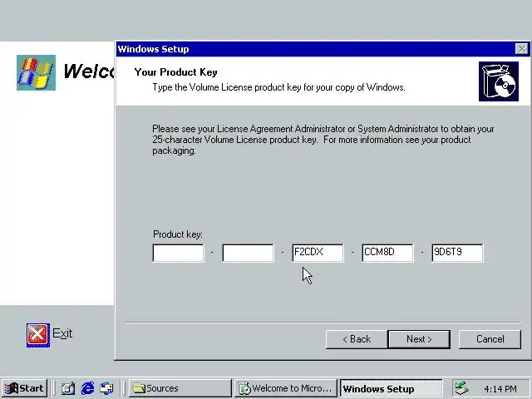Go to the next setup step
The height and width of the screenshot is (399, 532).
tap(419, 339)
